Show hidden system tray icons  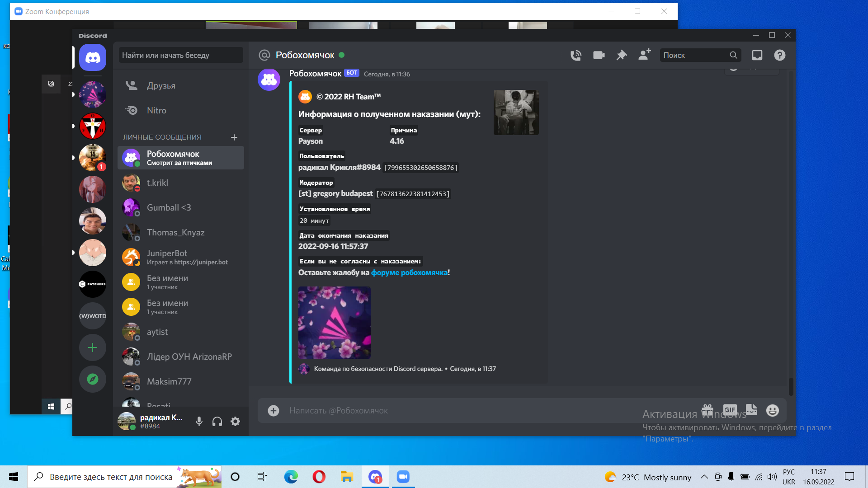coord(704,477)
